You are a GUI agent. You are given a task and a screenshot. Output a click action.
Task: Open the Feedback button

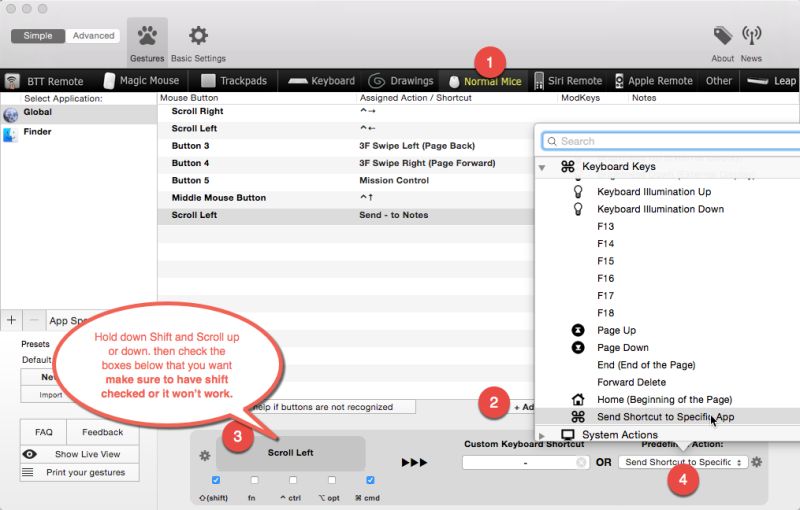coord(103,432)
